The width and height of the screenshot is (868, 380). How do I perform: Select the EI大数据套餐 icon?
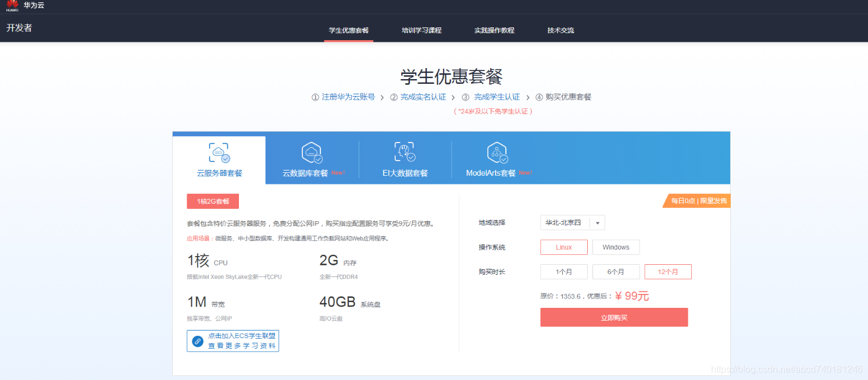tap(405, 152)
